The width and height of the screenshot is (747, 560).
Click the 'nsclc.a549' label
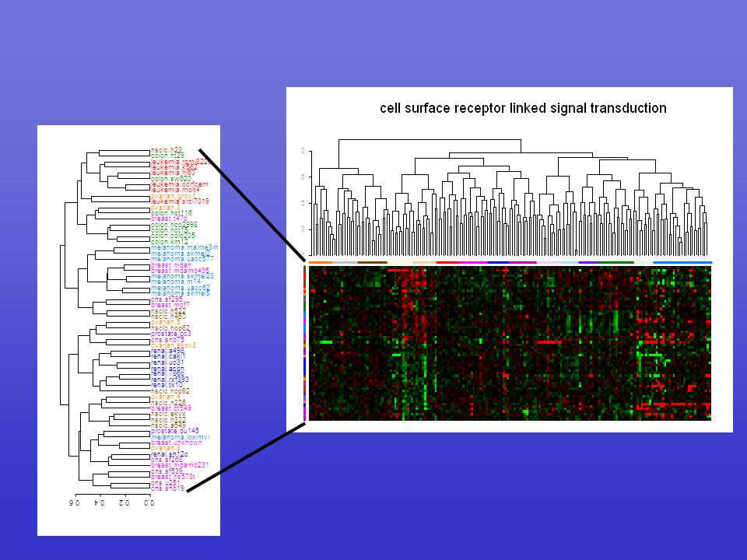(x=168, y=425)
